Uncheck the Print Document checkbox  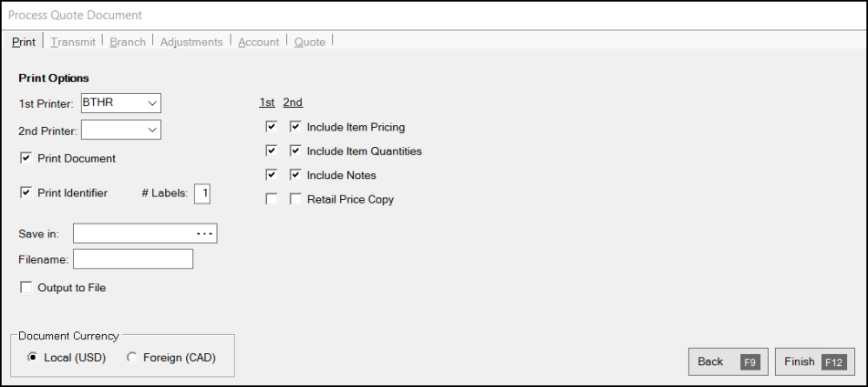coord(26,158)
